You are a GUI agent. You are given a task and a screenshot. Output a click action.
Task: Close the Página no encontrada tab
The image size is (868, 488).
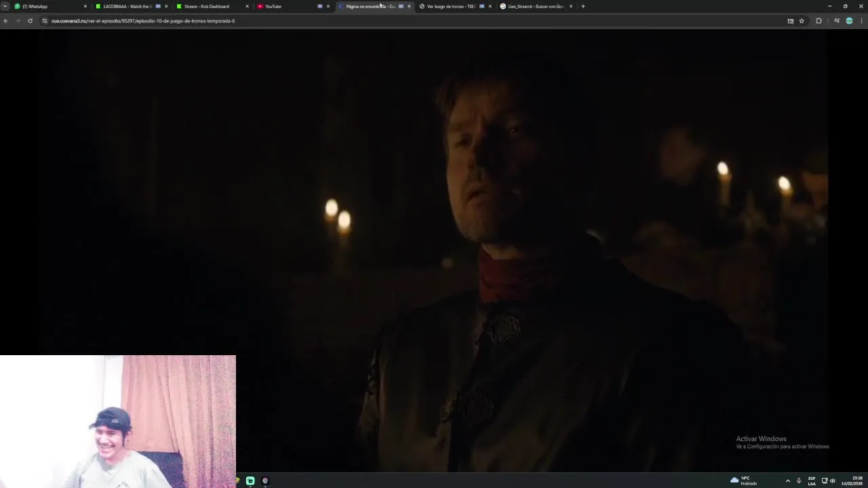(409, 6)
